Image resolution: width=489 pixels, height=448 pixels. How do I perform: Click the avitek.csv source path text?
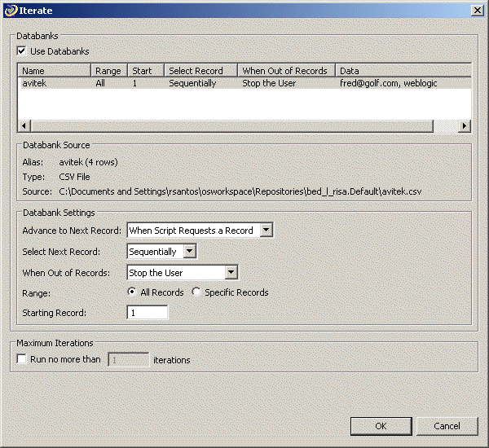tap(240, 191)
